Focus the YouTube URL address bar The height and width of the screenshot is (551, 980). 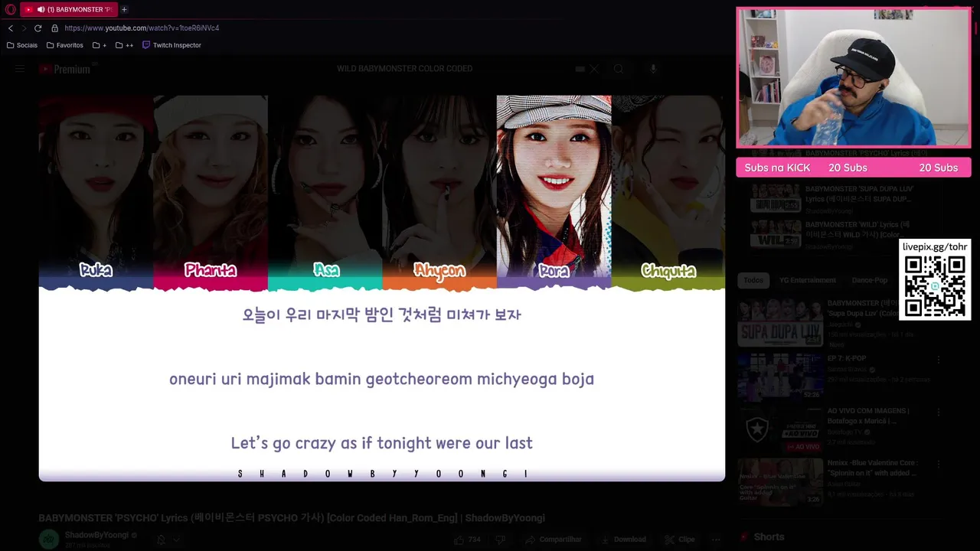click(x=142, y=28)
